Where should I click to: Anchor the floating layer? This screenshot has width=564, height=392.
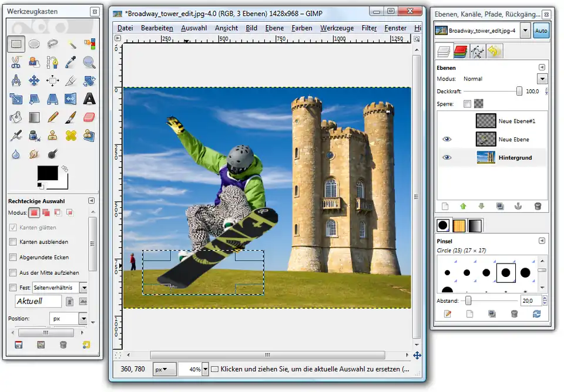[518, 207]
